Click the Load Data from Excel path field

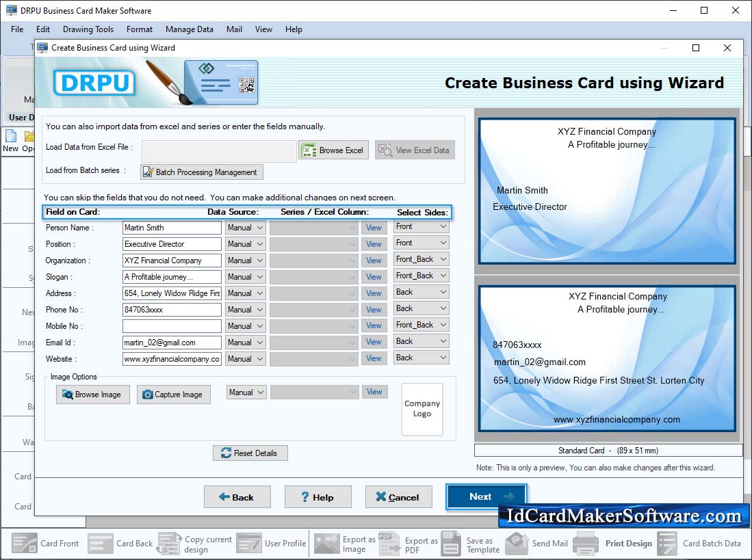[219, 150]
